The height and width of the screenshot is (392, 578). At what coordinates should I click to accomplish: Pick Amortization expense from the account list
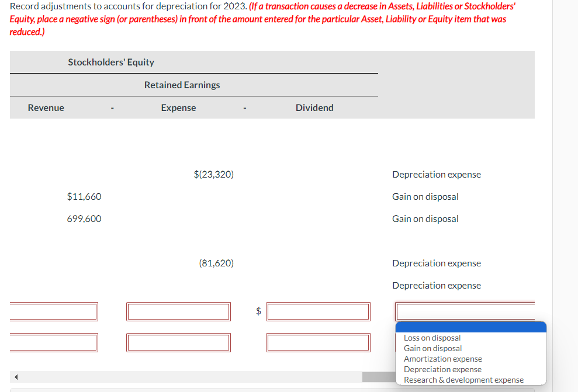pos(442,358)
